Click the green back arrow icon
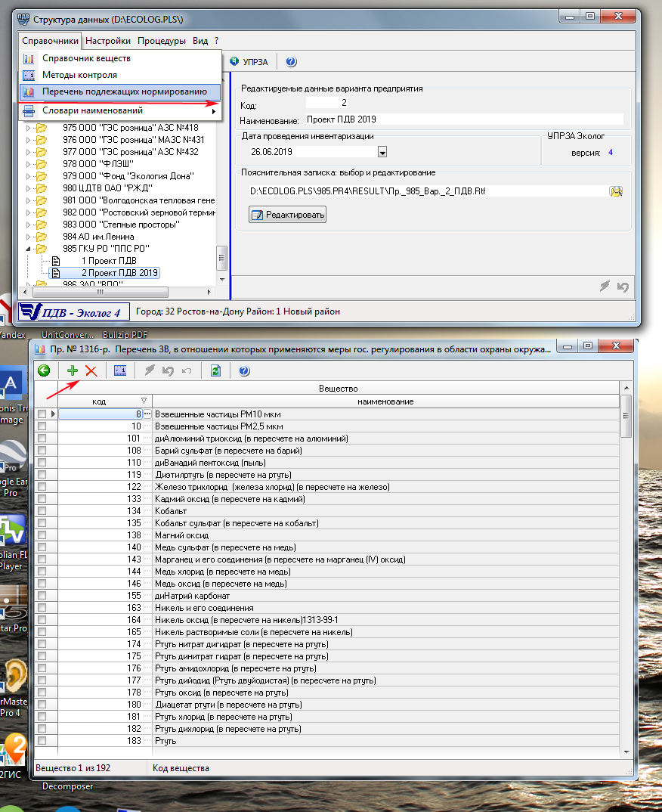Image resolution: width=662 pixels, height=812 pixels. point(45,370)
